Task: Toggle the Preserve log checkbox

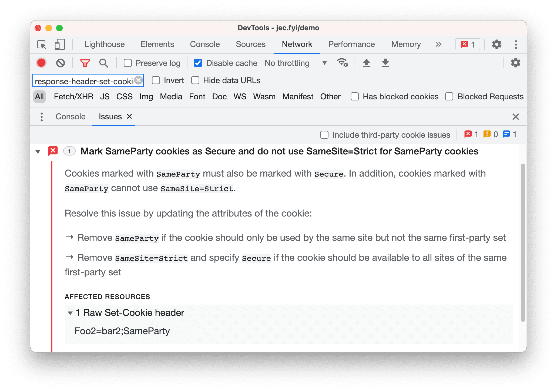Action: 127,63
